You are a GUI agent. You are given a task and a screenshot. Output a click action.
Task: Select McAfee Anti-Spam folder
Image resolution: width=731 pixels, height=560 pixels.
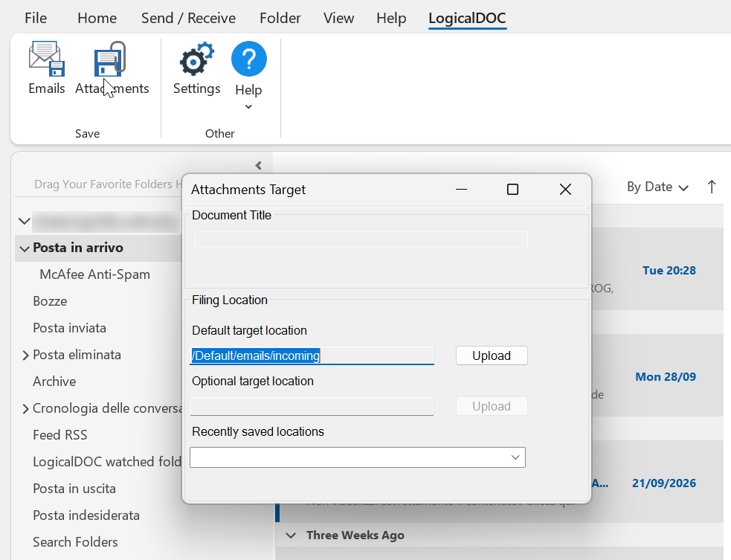[94, 274]
